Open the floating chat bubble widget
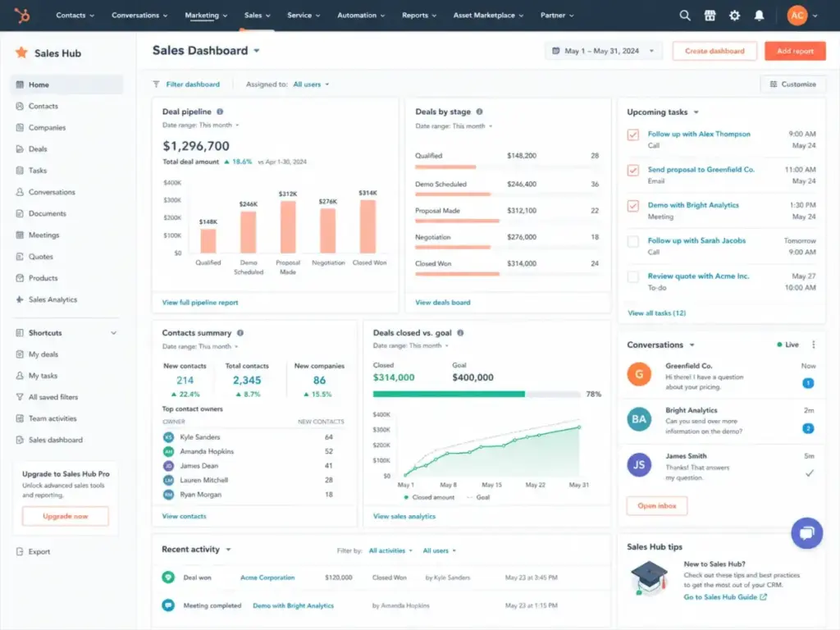The width and height of the screenshot is (840, 630). point(807,533)
